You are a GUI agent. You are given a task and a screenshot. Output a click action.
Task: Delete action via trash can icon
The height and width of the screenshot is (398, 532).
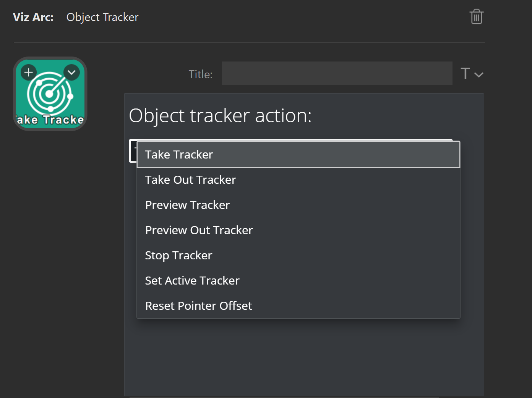pos(477,17)
